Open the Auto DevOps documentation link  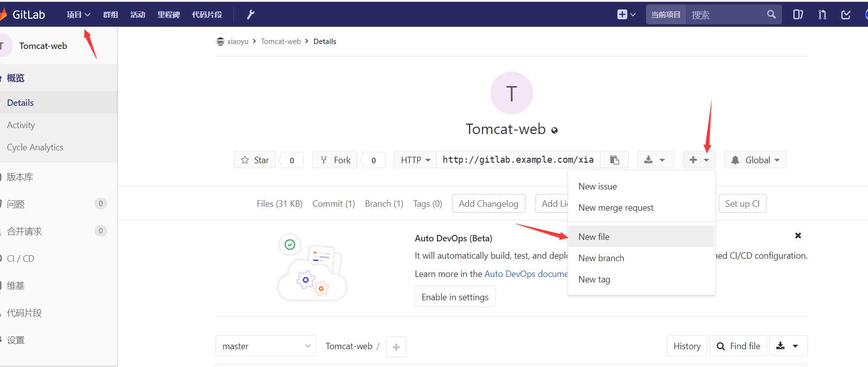coord(526,274)
